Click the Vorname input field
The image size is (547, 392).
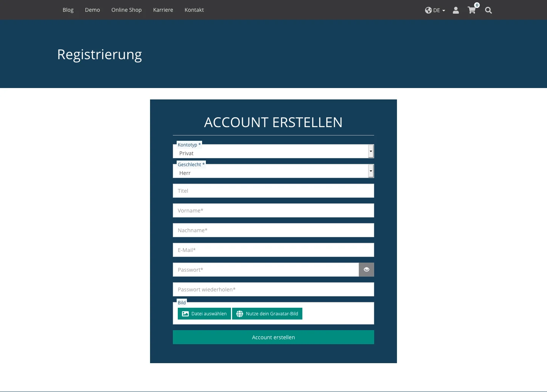273,210
